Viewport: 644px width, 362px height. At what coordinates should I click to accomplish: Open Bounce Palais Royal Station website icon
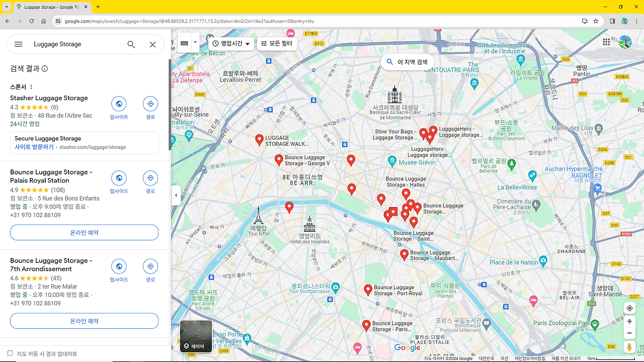pyautogui.click(x=119, y=178)
